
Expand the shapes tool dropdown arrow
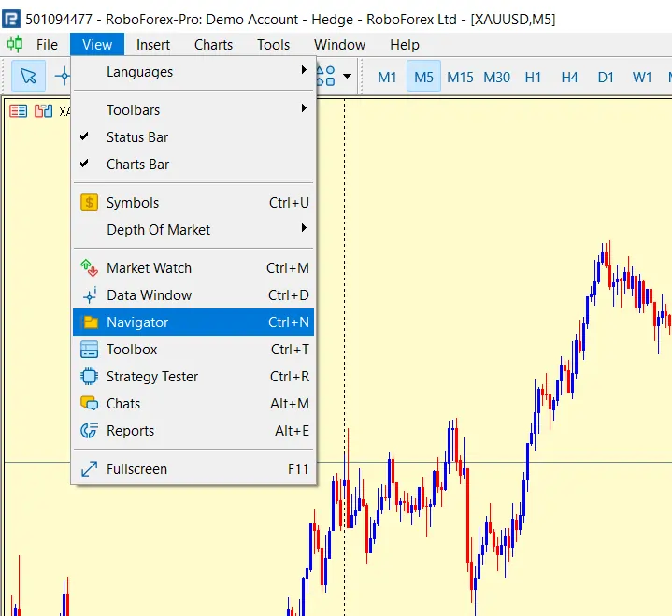click(347, 77)
